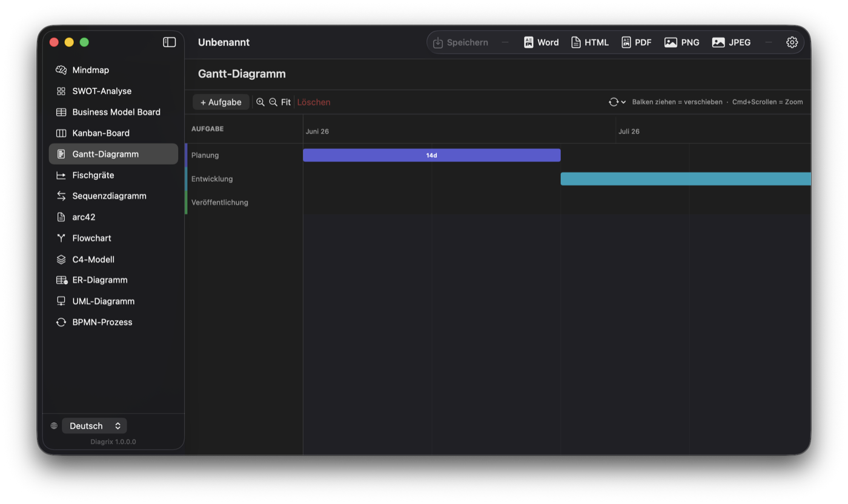Click the SWOT-Analyse grid icon
Image resolution: width=848 pixels, height=504 pixels.
tap(61, 91)
